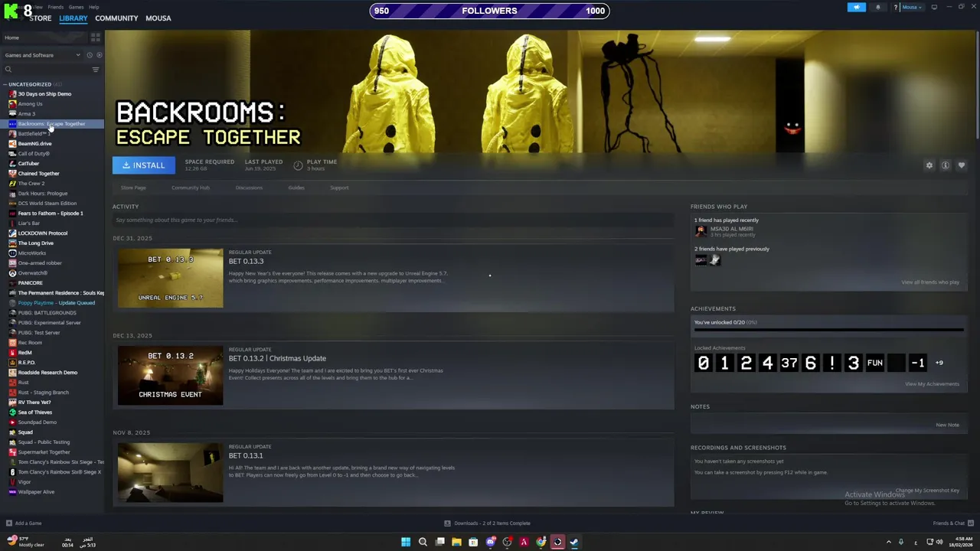The image size is (980, 551).
Task: Click the recent activity clock filter icon
Action: tap(89, 55)
